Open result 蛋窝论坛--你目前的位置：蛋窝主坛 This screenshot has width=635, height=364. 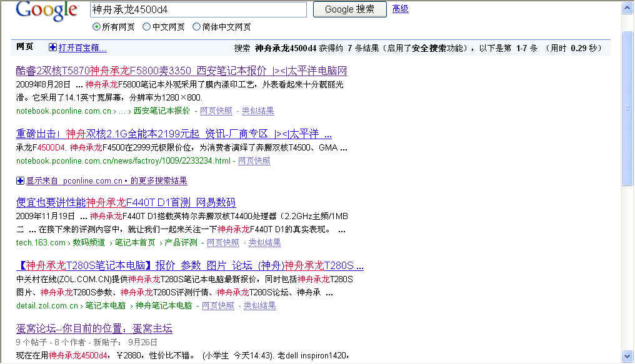(x=94, y=328)
